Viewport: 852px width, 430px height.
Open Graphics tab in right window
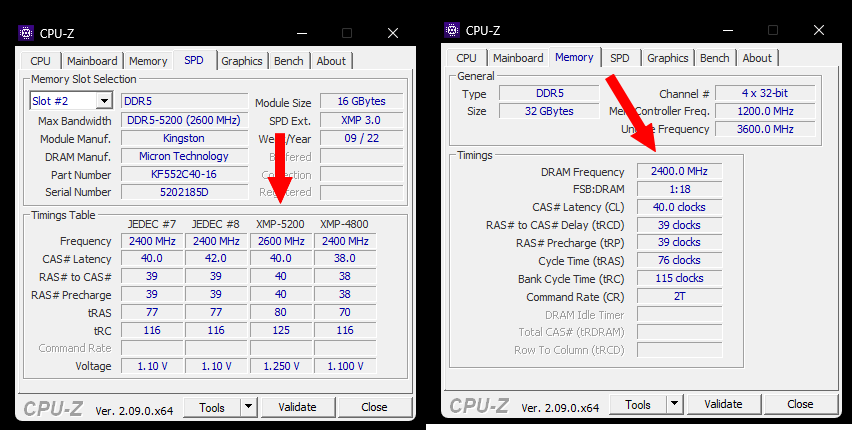pos(668,58)
